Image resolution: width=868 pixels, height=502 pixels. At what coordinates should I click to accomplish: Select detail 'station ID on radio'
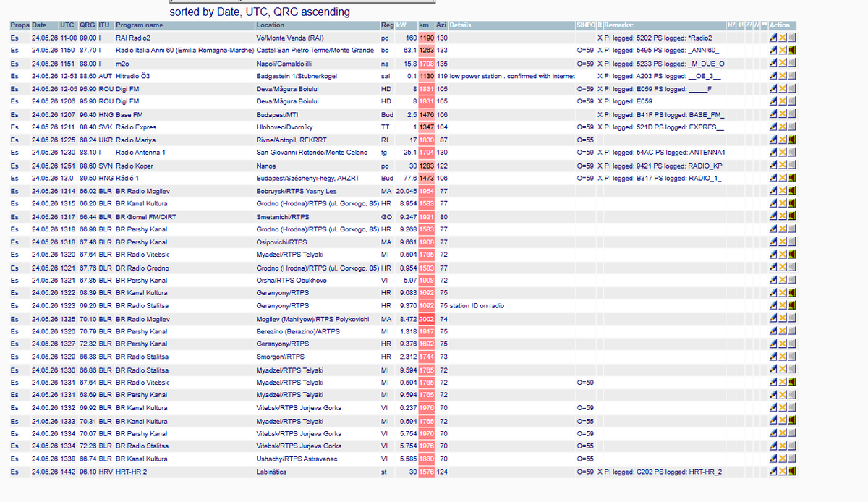(477, 305)
